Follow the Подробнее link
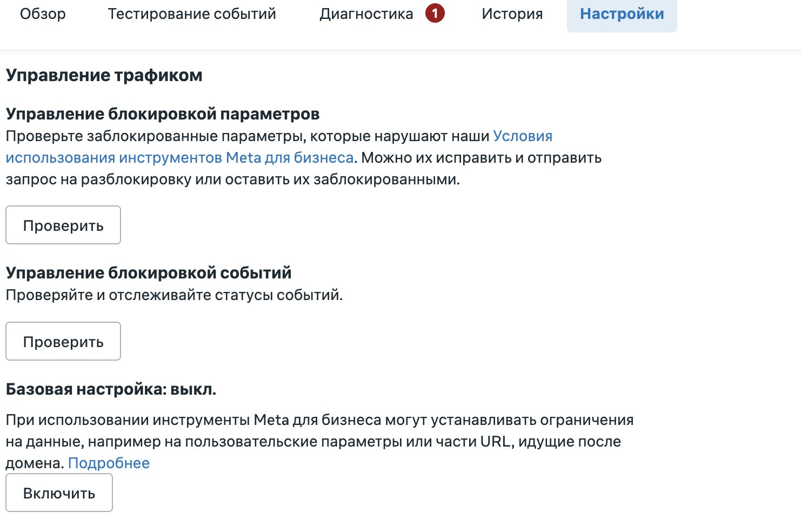Screen dimensions: 801x532 pyautogui.click(x=109, y=463)
